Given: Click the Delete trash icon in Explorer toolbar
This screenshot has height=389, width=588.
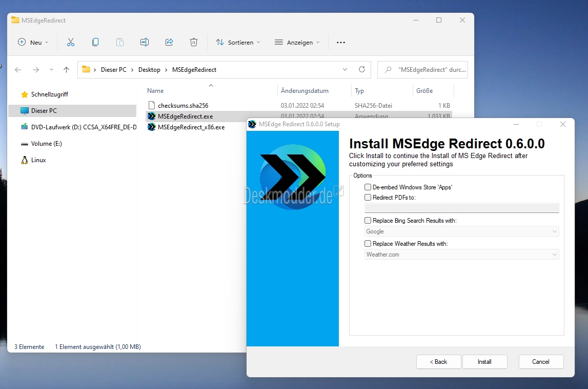Looking at the screenshot, I should coord(193,43).
